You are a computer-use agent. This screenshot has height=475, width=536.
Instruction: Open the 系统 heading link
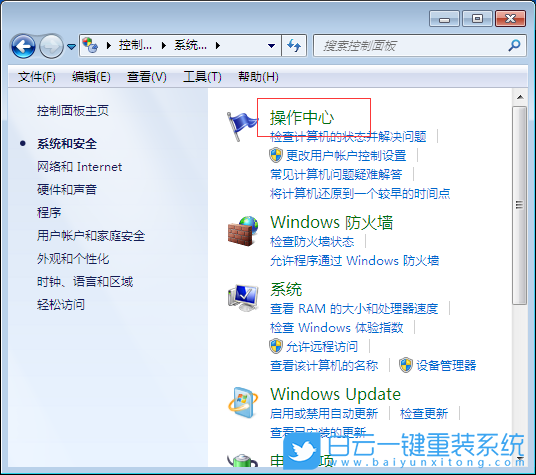coord(286,289)
